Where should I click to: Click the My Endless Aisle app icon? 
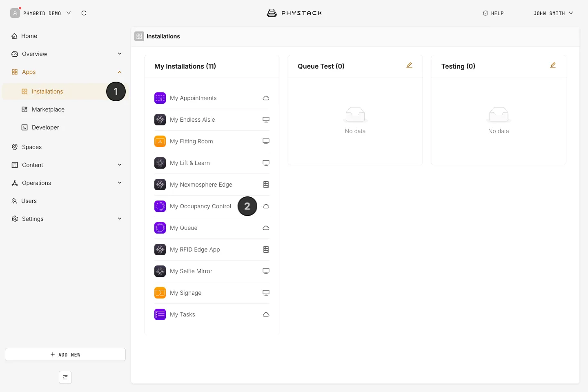pyautogui.click(x=160, y=120)
